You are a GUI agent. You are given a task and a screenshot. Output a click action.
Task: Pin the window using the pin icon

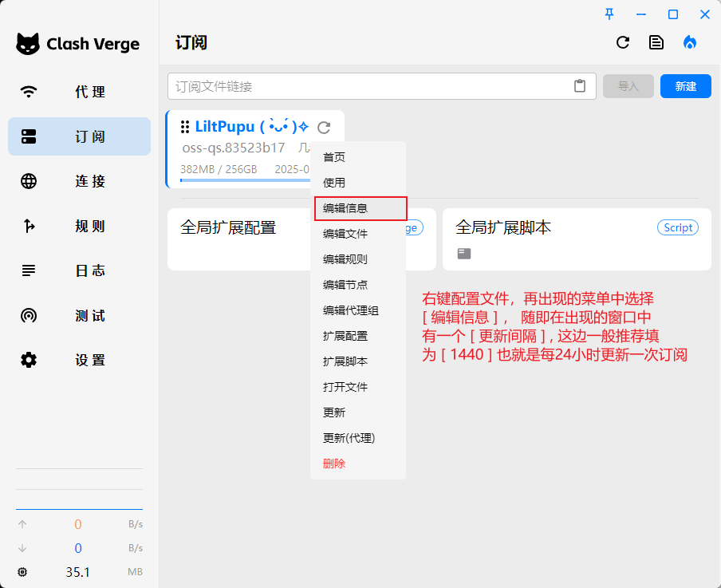(x=609, y=14)
